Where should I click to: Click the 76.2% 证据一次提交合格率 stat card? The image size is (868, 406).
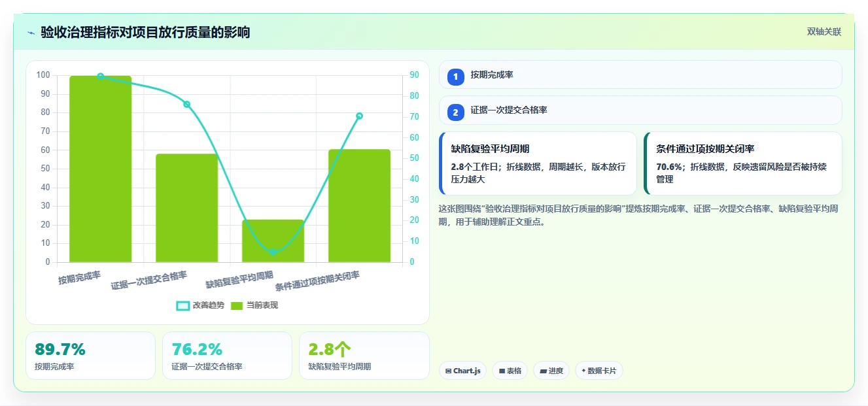[227, 356]
